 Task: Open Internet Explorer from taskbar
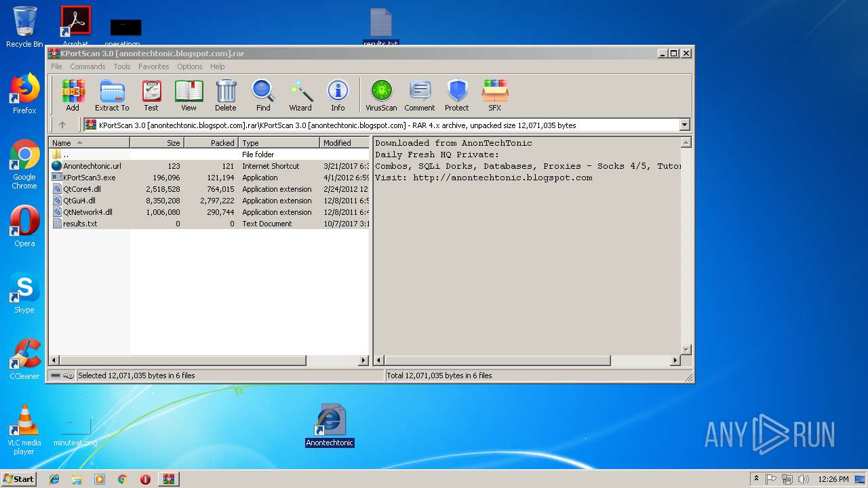click(54, 479)
